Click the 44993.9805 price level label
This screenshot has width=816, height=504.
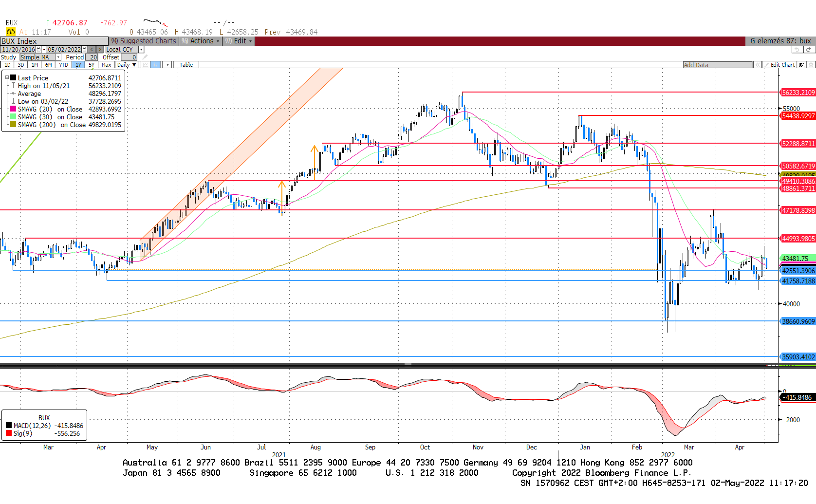[798, 239]
